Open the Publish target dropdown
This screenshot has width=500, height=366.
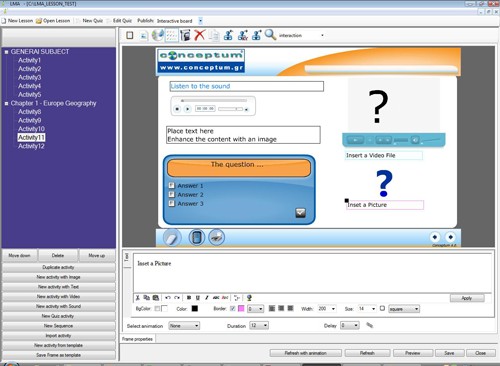[x=200, y=21]
